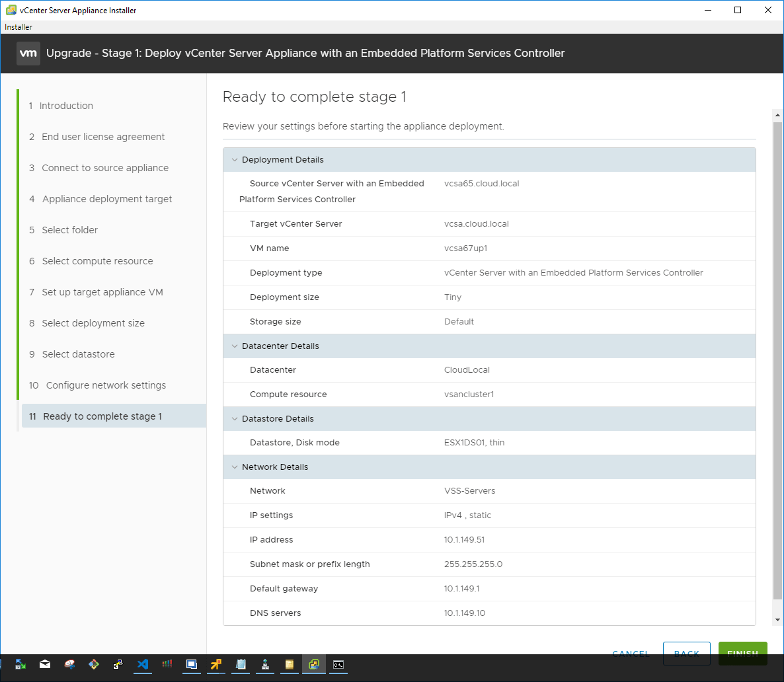Go to Set up target appliance VM step
The width and height of the screenshot is (784, 682).
pyautogui.click(x=96, y=291)
